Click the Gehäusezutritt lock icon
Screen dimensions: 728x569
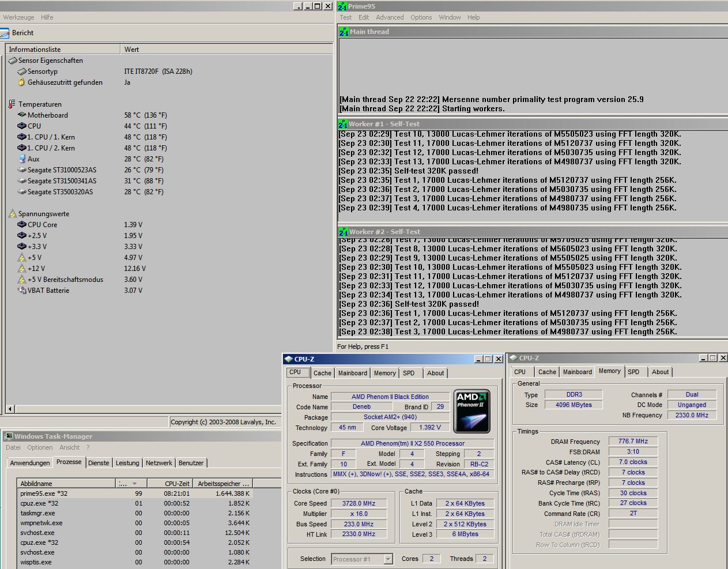tap(22, 82)
